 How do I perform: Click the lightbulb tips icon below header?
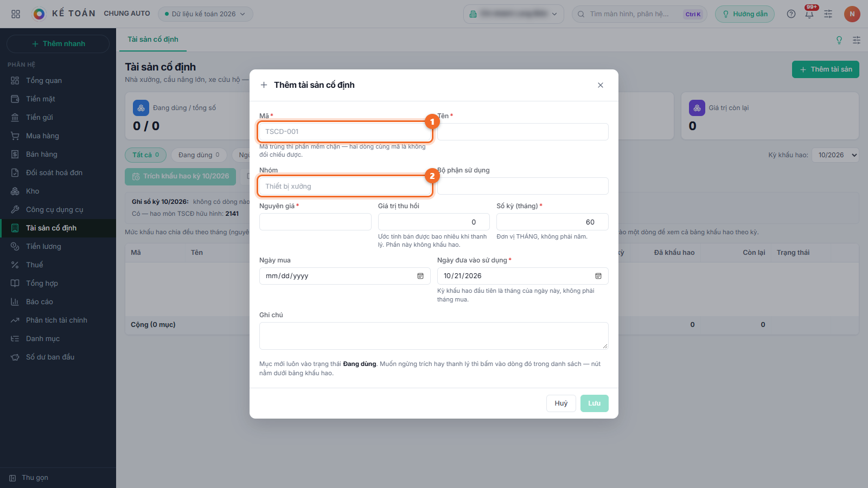click(839, 40)
